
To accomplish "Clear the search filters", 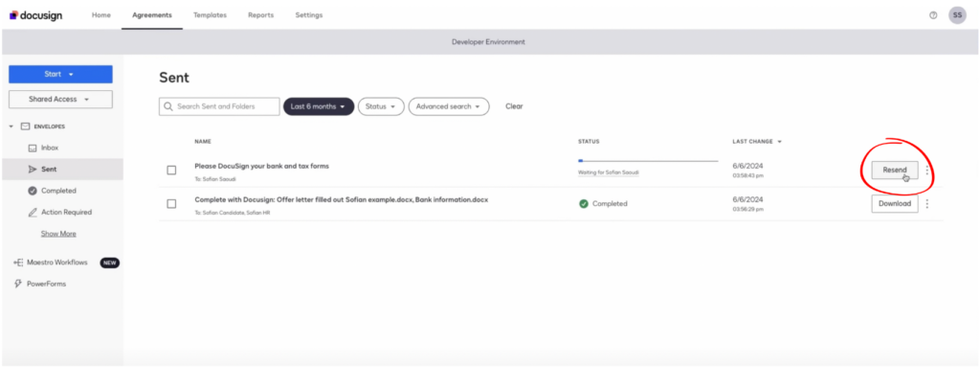I will (x=514, y=106).
